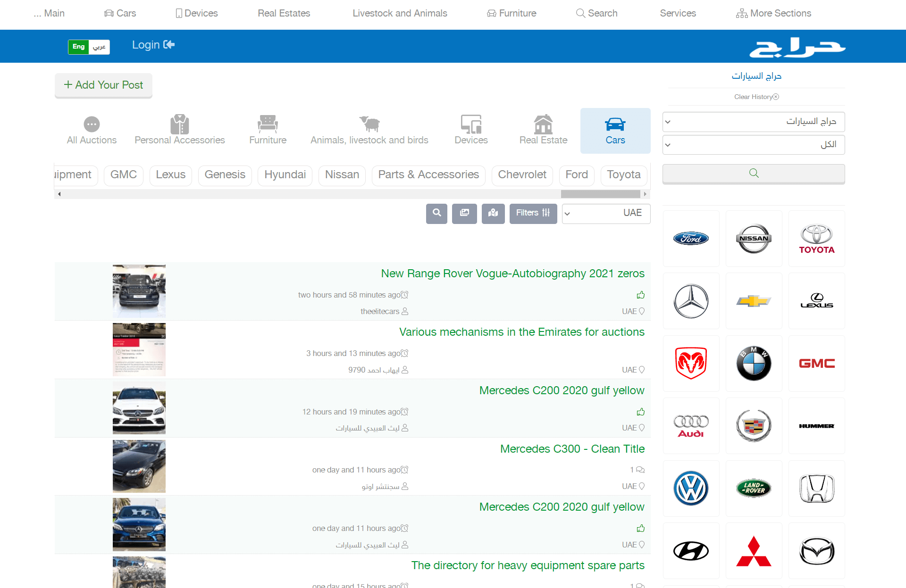
Task: Select the Cars category tab
Action: [x=615, y=131]
